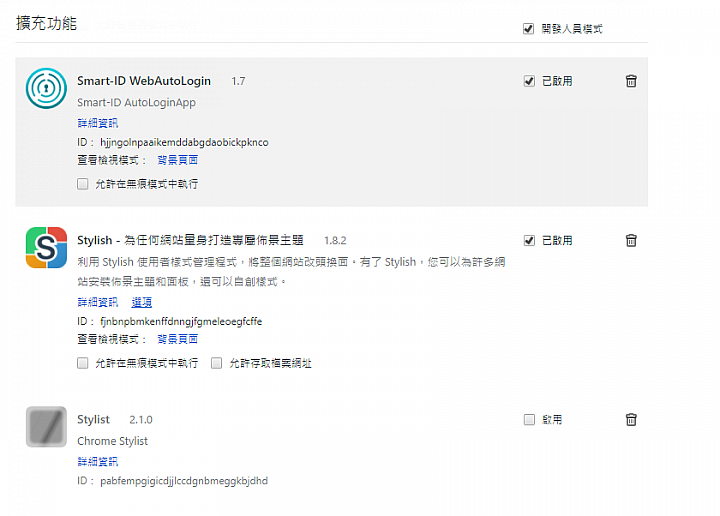Screen dimensions: 720x516
Task: Select ID pabfempgigicdjjlccdgnbmeggkbjdhd text
Action: pos(184,481)
